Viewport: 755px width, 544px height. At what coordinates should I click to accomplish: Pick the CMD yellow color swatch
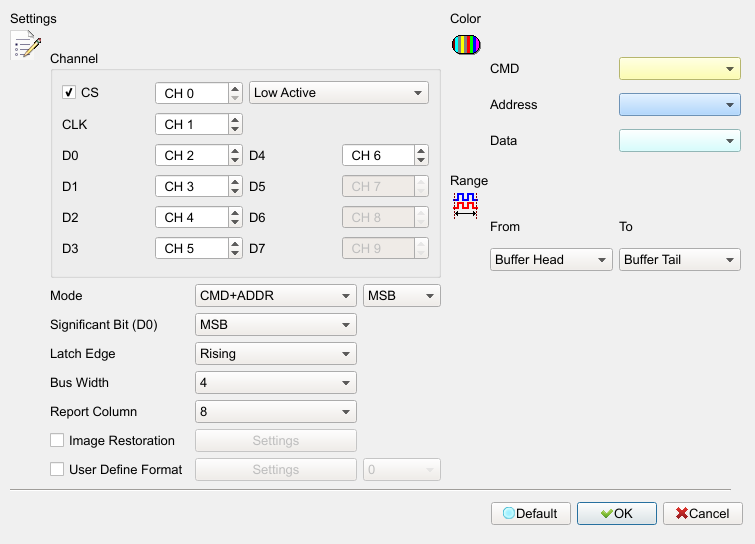[679, 68]
